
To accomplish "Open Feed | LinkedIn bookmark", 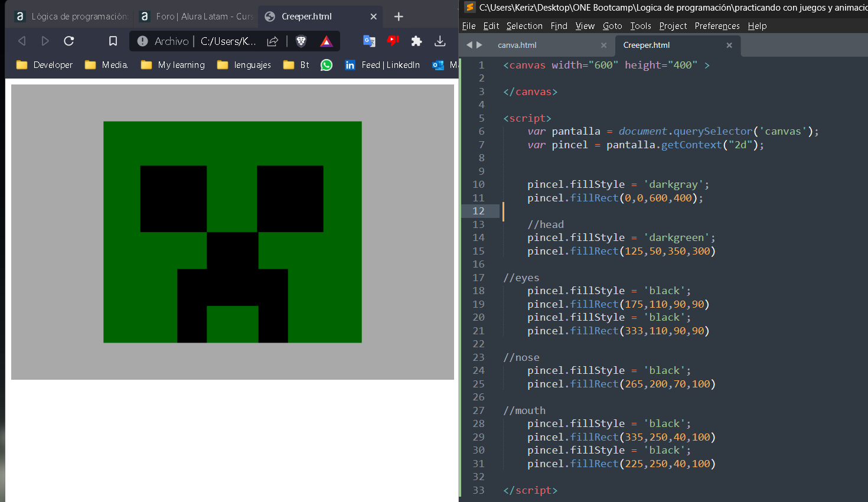I will tap(383, 65).
